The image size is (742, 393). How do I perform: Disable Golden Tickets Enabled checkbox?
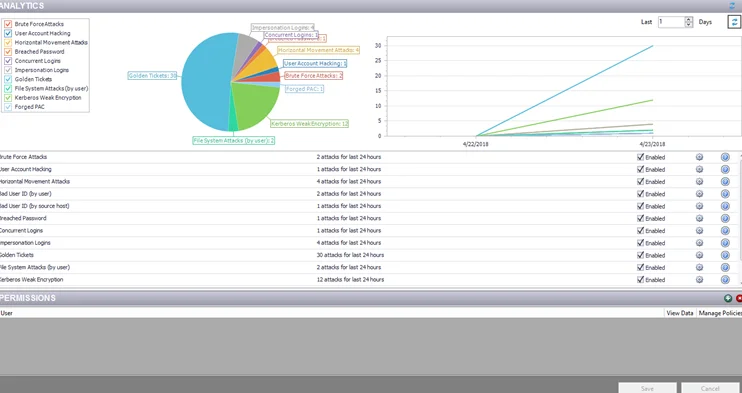pos(641,255)
